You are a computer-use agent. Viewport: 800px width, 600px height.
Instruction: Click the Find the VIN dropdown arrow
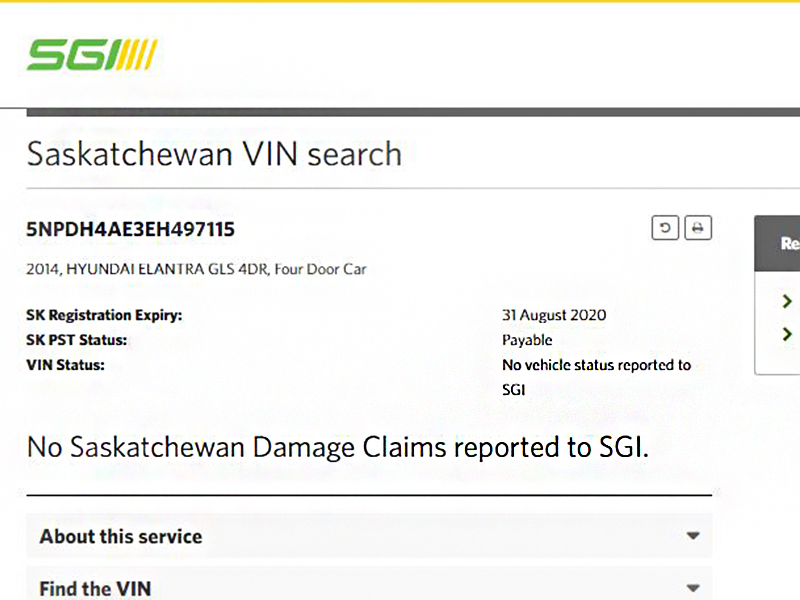click(693, 588)
